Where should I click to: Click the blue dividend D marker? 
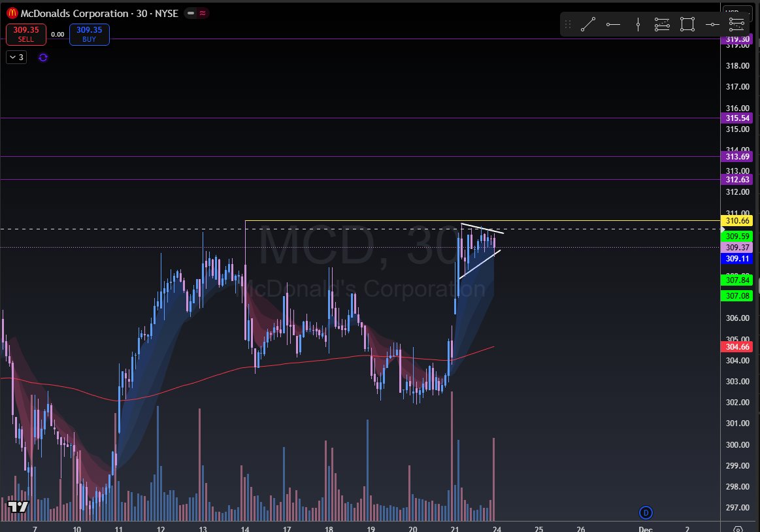click(646, 512)
